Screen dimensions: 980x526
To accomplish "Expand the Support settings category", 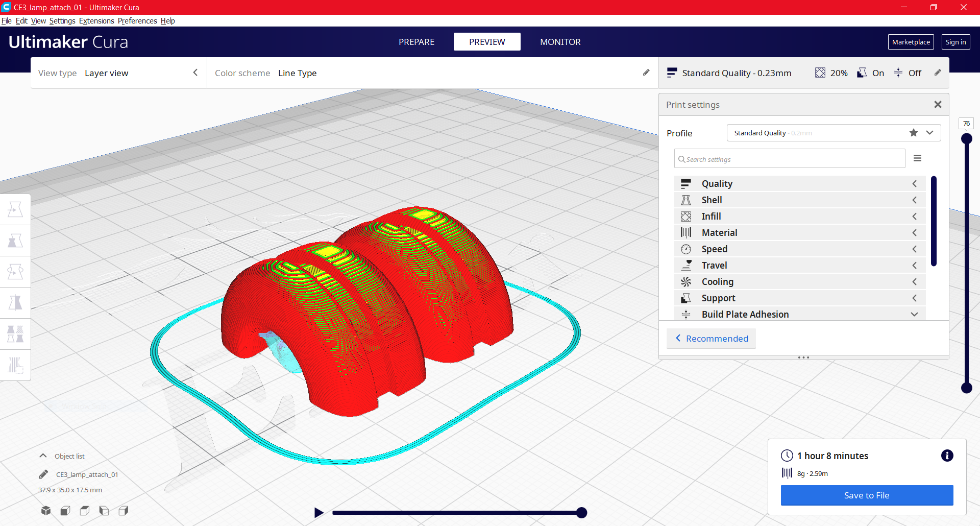I will [800, 298].
